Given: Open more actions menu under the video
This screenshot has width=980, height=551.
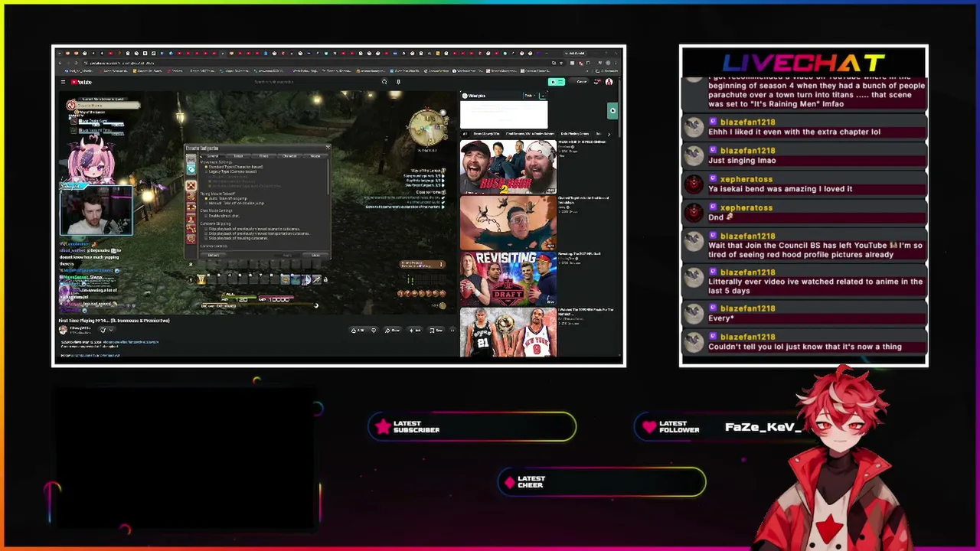Looking at the screenshot, I should [451, 330].
